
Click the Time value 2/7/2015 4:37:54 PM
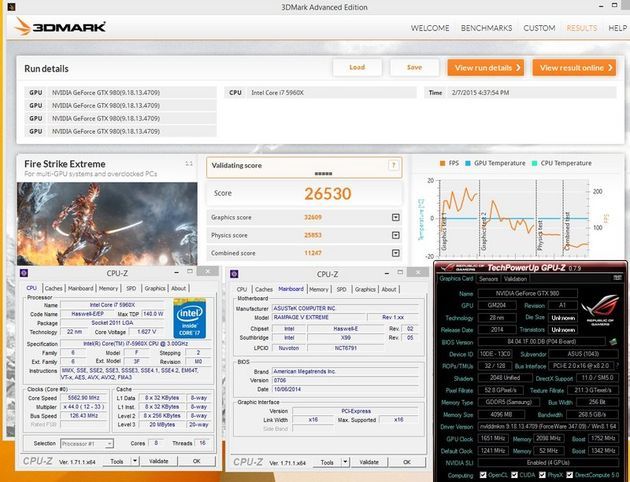pyautogui.click(x=480, y=93)
